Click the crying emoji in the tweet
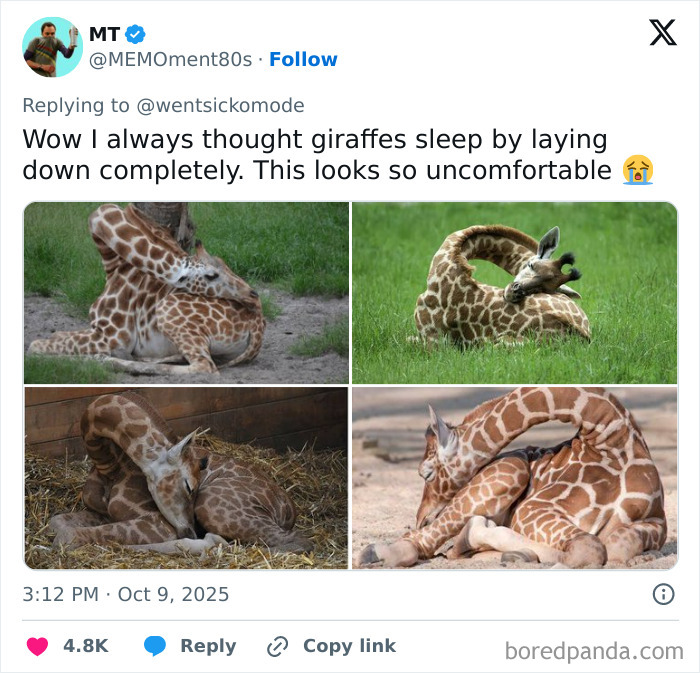The image size is (700, 673). 637,170
